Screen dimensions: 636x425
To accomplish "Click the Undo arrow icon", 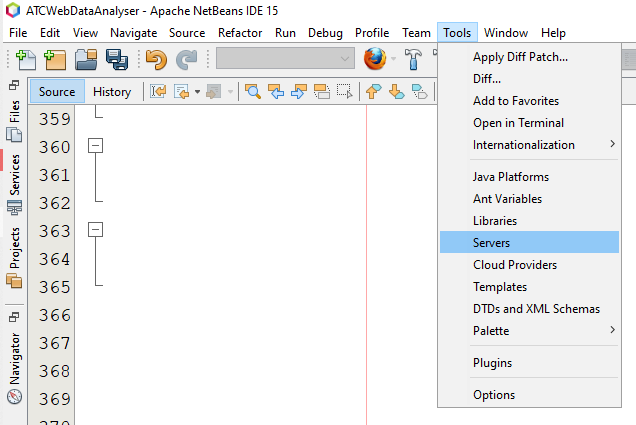I will point(156,60).
